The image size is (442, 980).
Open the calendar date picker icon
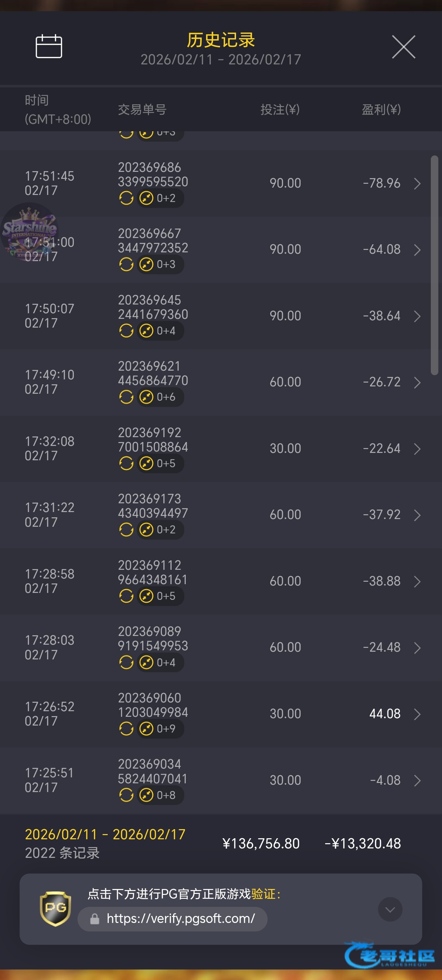(49, 47)
